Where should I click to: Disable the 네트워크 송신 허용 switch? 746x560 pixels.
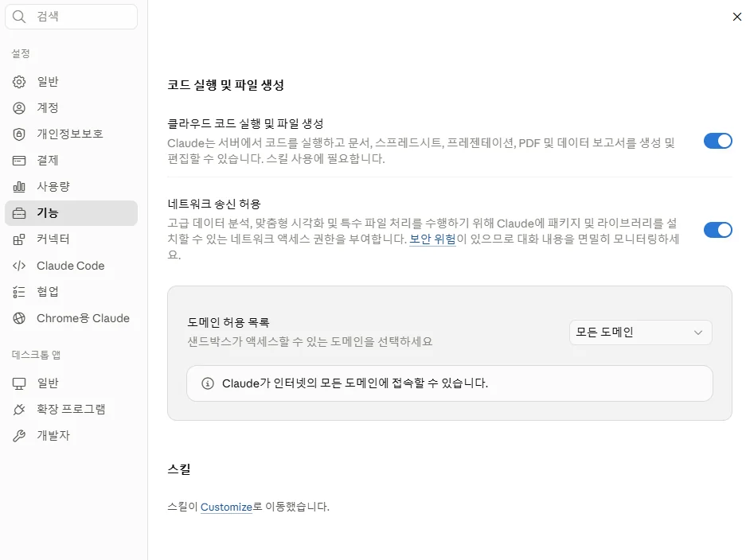[718, 230]
